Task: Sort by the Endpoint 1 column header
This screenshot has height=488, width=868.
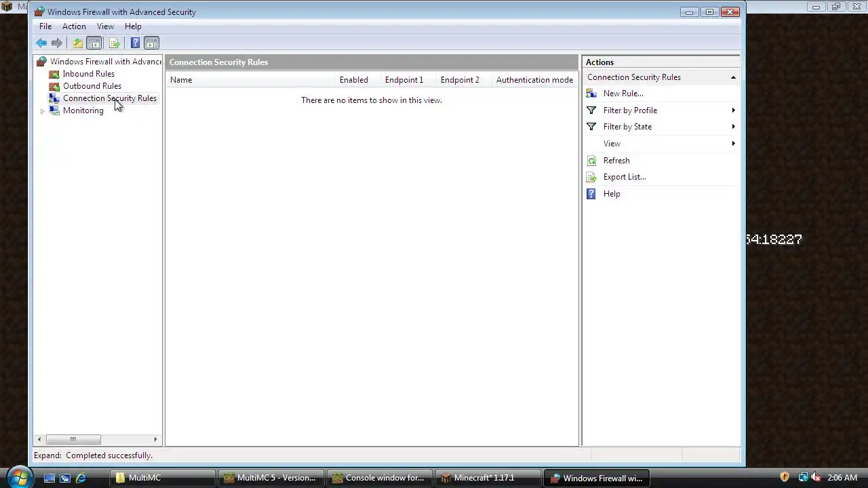Action: click(408, 80)
